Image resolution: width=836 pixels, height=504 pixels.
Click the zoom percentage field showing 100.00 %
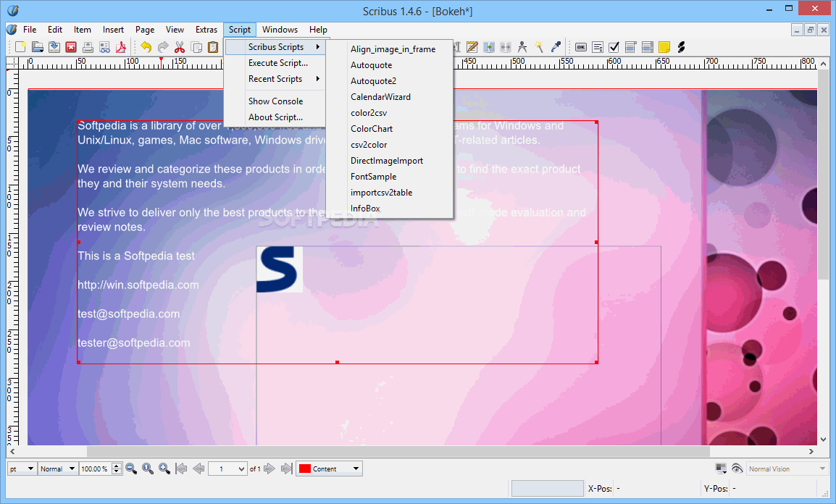96,469
